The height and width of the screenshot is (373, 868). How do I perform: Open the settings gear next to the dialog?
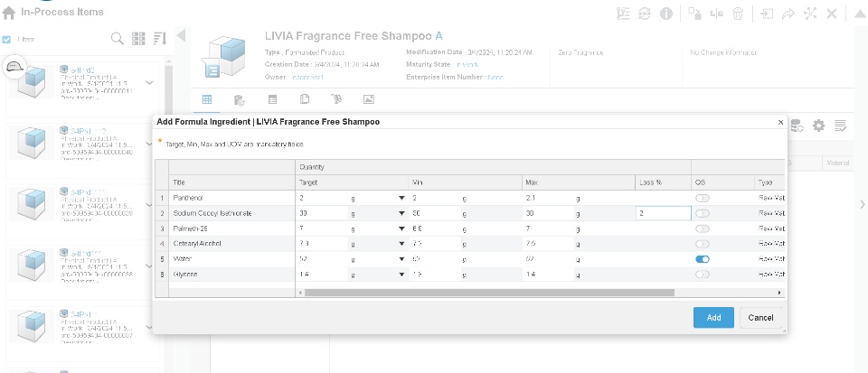[818, 126]
